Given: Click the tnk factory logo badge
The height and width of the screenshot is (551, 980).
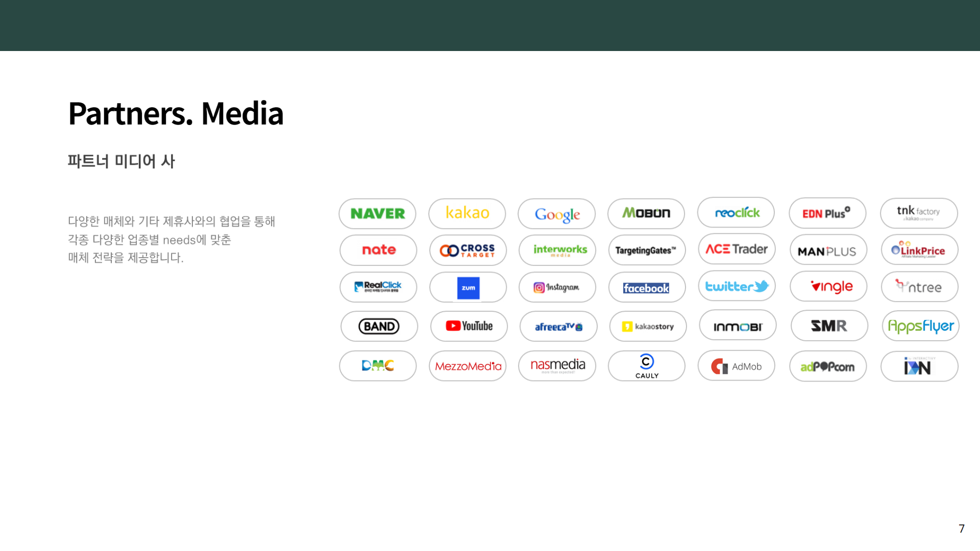Looking at the screenshot, I should pos(919,213).
